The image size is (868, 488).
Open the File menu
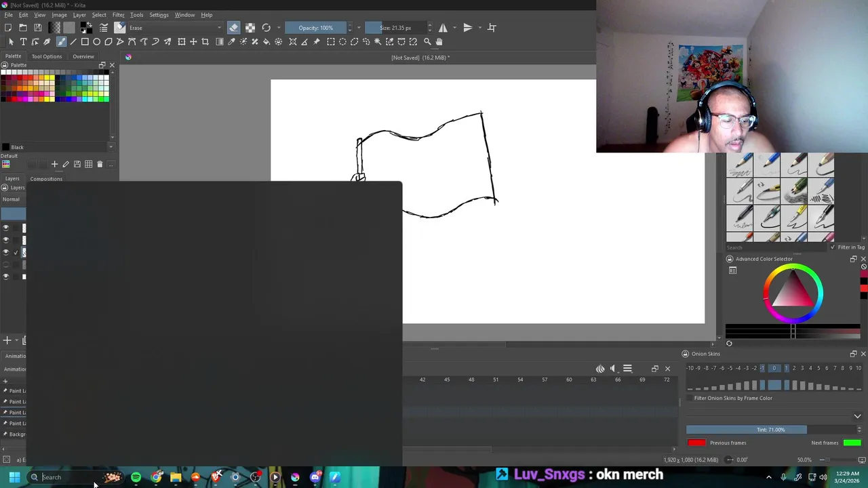8,15
